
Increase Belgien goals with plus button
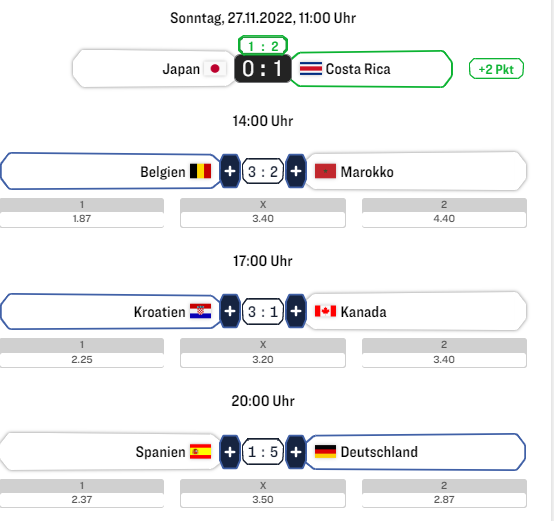[x=230, y=171]
